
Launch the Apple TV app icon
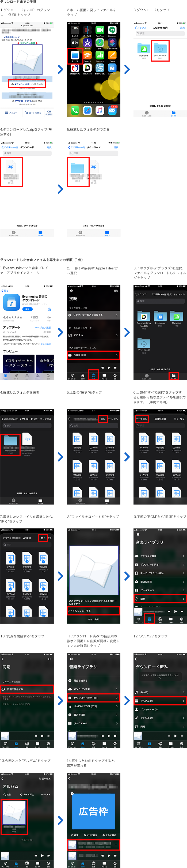pos(75,43)
